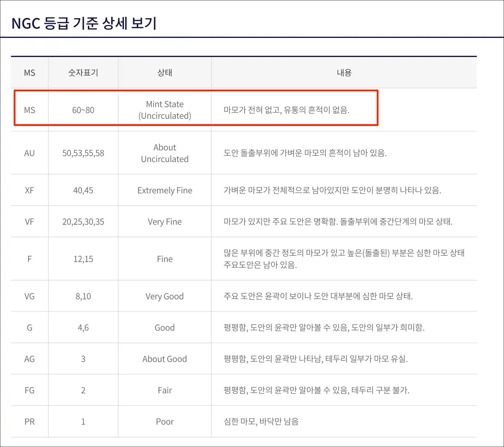The height and width of the screenshot is (447, 504).
Task: Click the '1' numeric cell in PR row
Action: [83, 422]
